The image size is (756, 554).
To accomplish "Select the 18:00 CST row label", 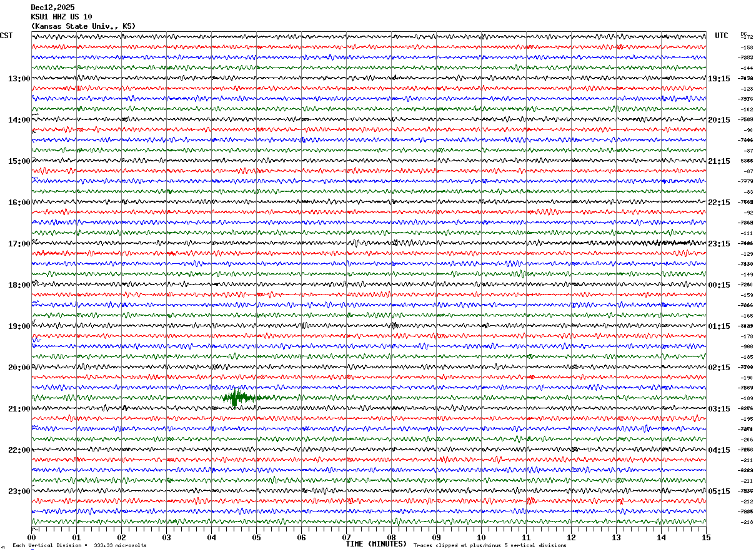I will pyautogui.click(x=19, y=285).
